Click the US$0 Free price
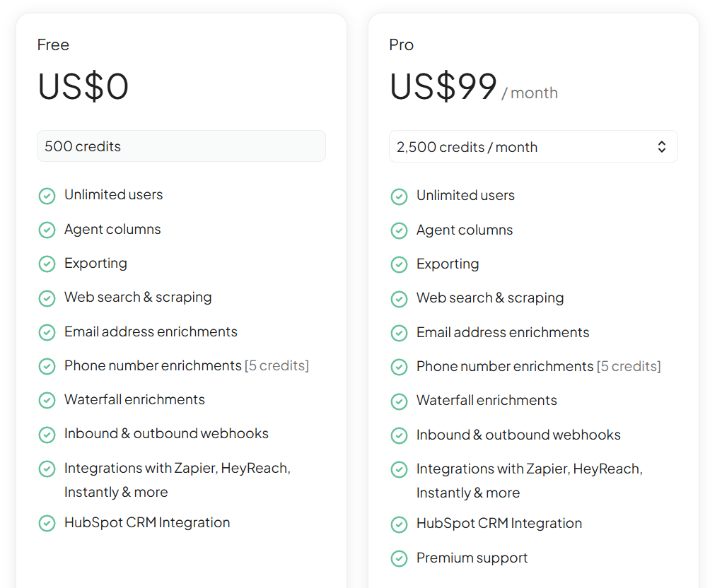722x588 pixels. point(83,87)
